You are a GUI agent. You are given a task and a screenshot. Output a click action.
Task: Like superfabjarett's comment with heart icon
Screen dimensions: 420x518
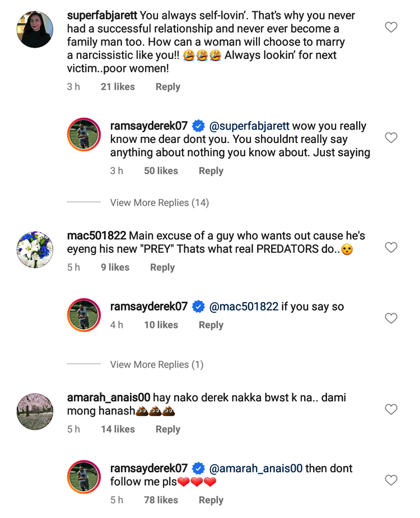pos(391,27)
